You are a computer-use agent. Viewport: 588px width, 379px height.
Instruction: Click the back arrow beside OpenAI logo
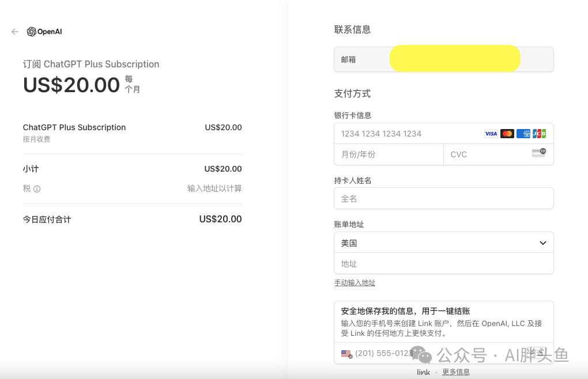coord(15,32)
